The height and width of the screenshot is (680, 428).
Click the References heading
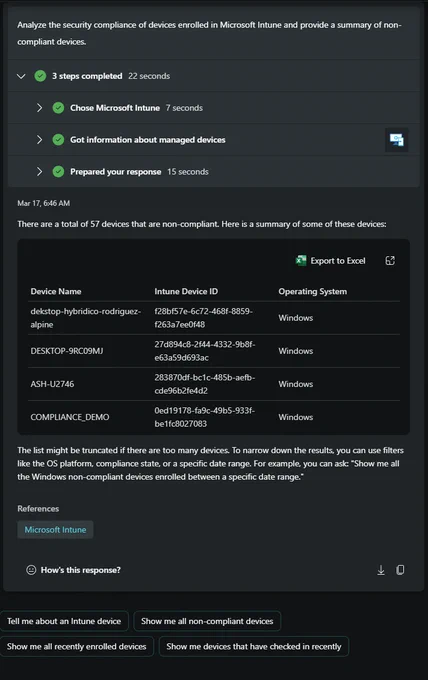(x=38, y=508)
